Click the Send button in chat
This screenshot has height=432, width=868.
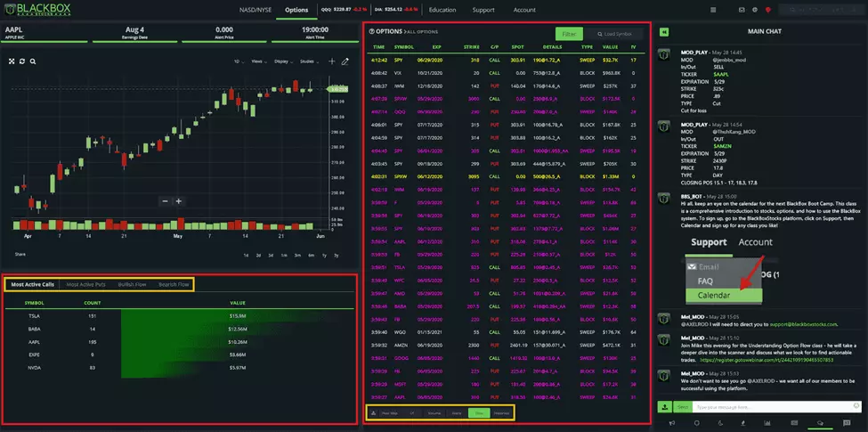683,407
